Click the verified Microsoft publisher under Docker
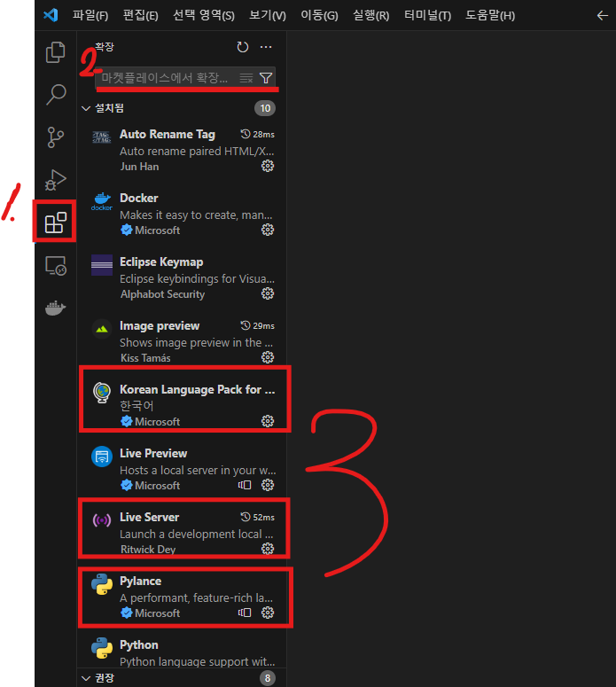 point(151,230)
